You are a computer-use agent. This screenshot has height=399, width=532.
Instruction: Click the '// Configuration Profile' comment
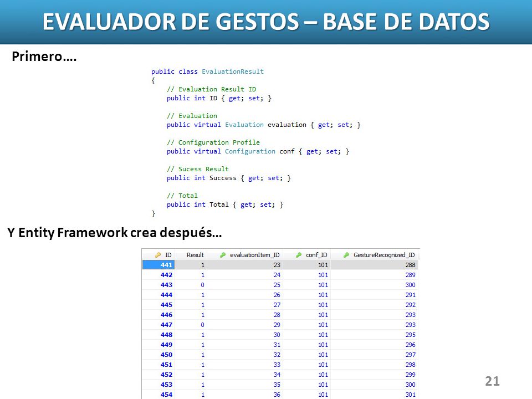tap(213, 142)
